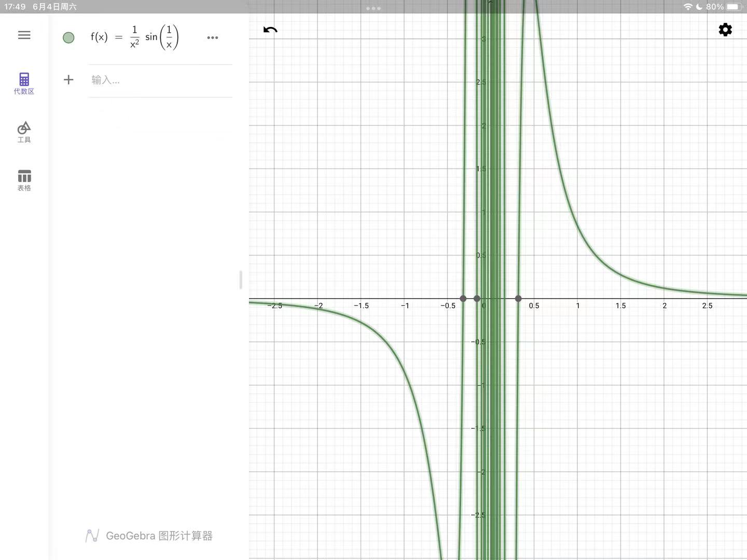
Task: Tap the three-dot multitasking indicator at top
Action: 374,8
